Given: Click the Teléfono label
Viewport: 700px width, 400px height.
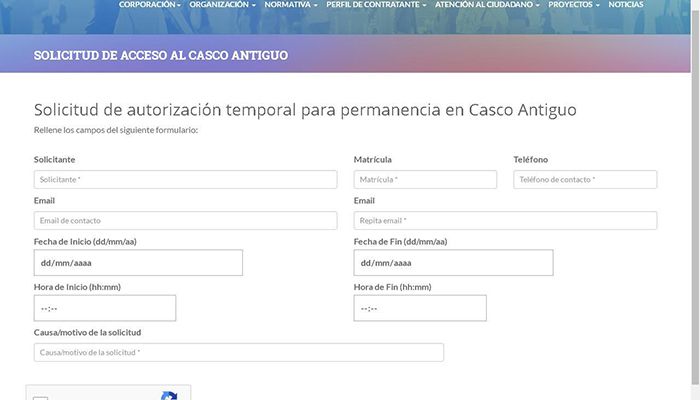Looking at the screenshot, I should [x=530, y=159].
